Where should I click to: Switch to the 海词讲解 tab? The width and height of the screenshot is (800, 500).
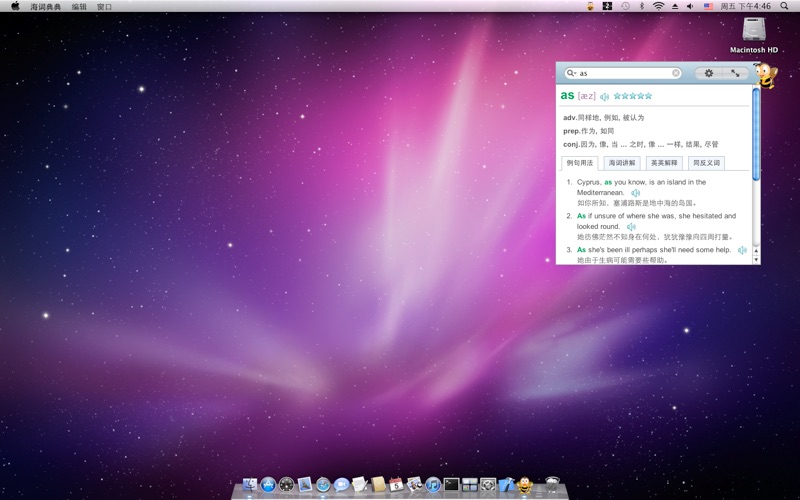pos(622,163)
